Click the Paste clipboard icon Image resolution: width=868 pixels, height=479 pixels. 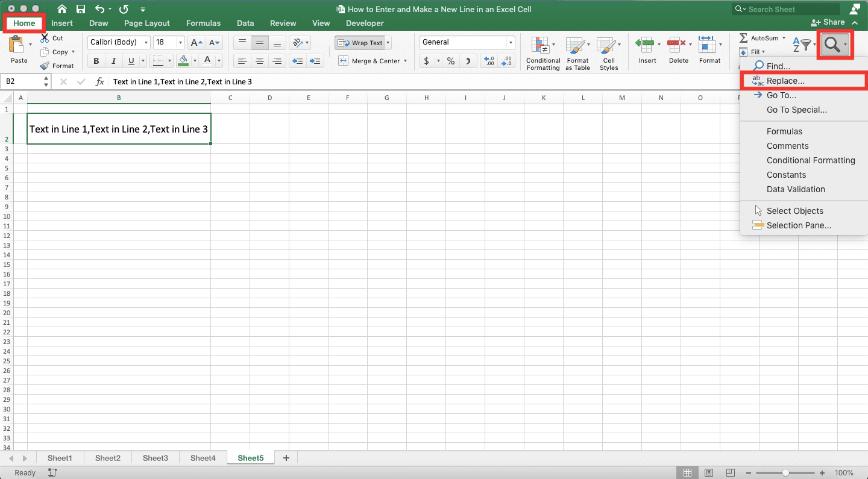pos(17,45)
